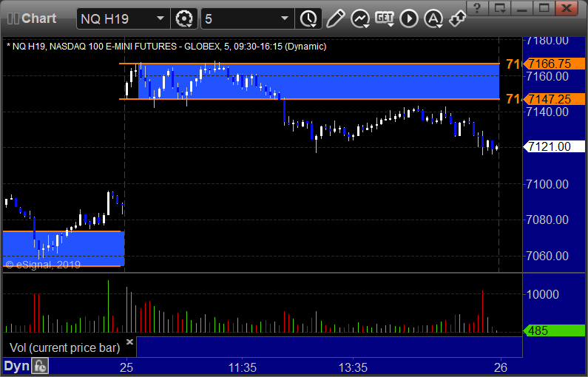Click the 7080.00 price axis label

547,220
